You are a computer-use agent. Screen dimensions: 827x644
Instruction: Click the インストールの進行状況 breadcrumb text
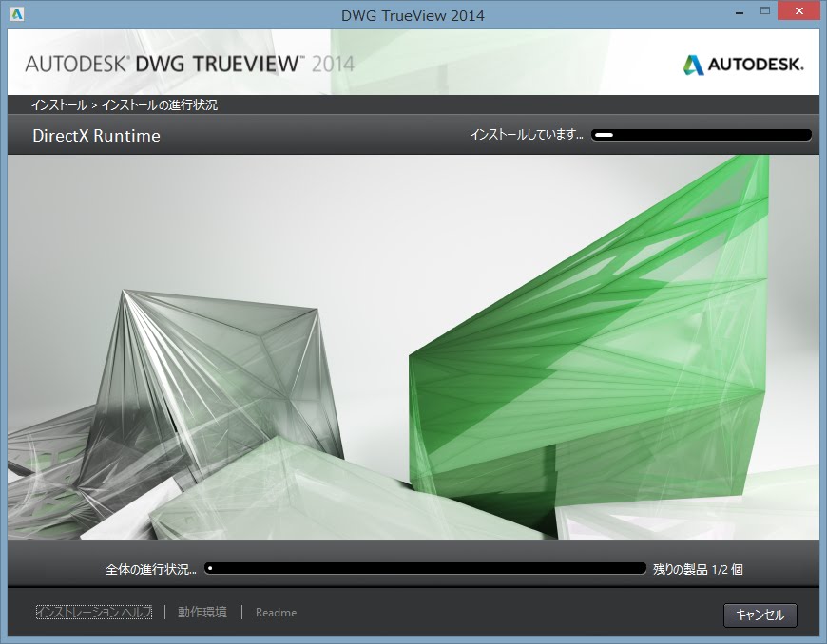click(160, 104)
